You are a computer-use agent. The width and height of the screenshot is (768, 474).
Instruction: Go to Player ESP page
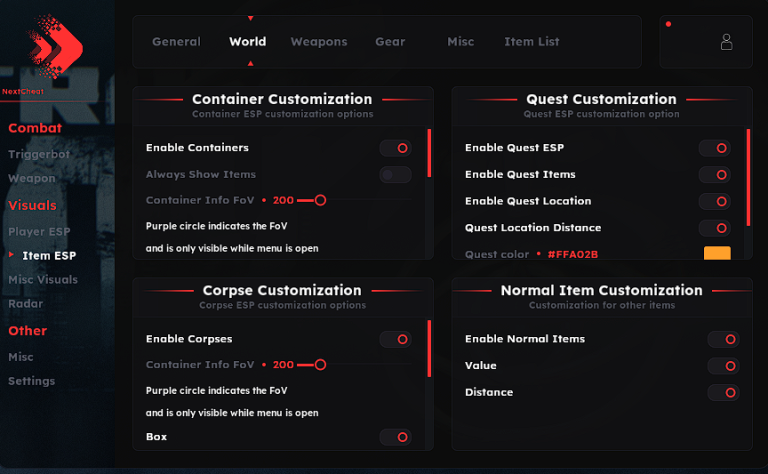point(39,232)
